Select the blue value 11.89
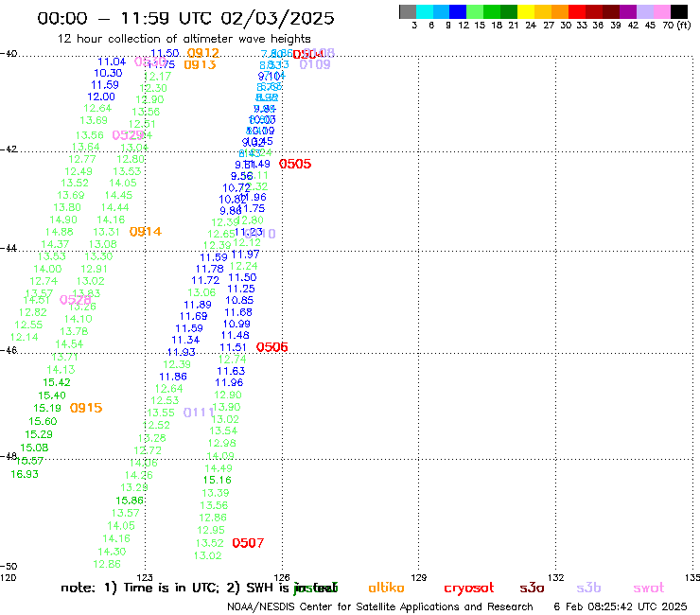700x615 pixels. click(198, 305)
